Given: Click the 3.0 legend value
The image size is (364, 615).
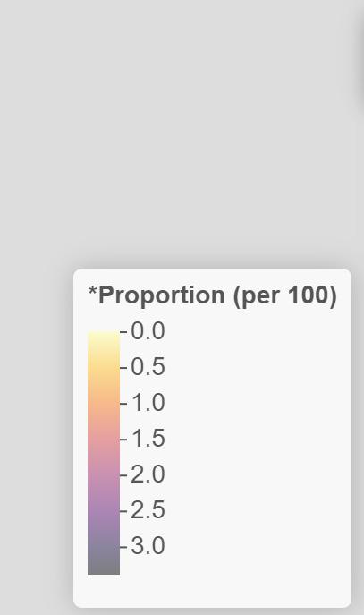Looking at the screenshot, I should (148, 546).
